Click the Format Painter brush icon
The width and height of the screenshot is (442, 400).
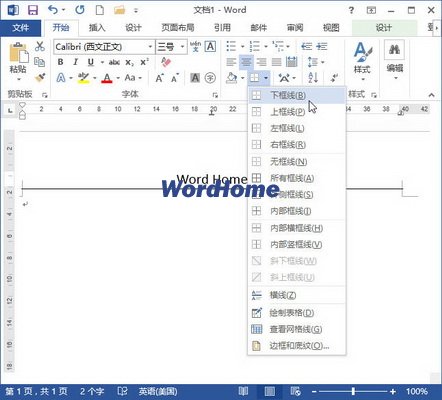click(x=40, y=77)
